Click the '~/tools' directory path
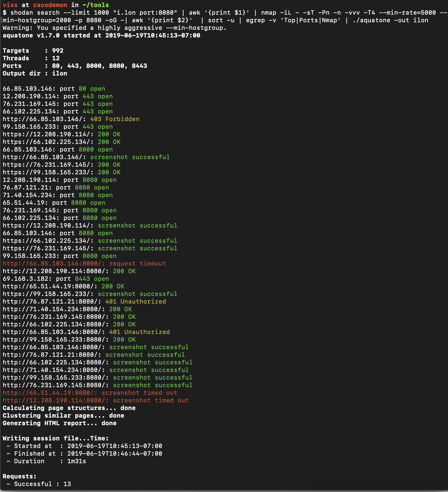 pos(96,5)
